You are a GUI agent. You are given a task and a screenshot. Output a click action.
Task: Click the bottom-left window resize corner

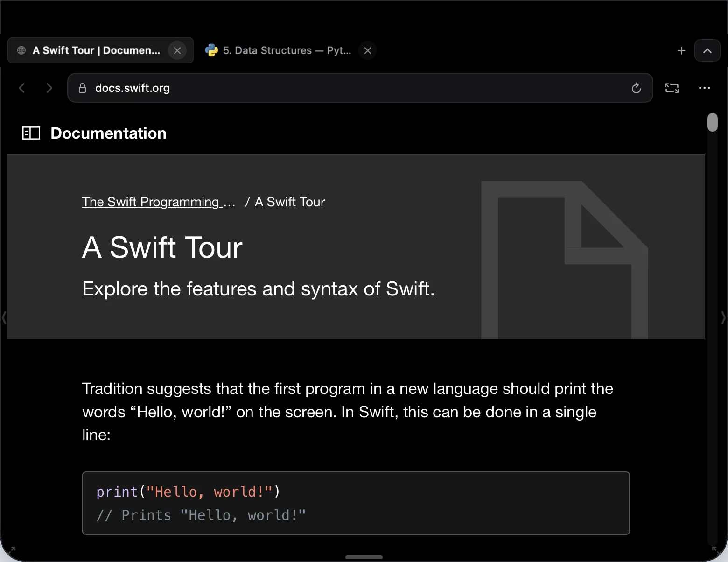coord(11,551)
